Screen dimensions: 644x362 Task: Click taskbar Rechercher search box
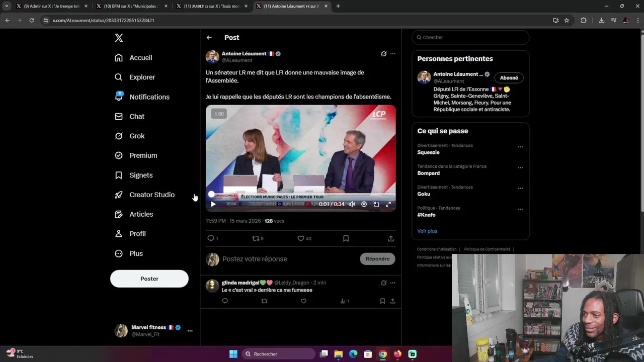click(x=278, y=354)
